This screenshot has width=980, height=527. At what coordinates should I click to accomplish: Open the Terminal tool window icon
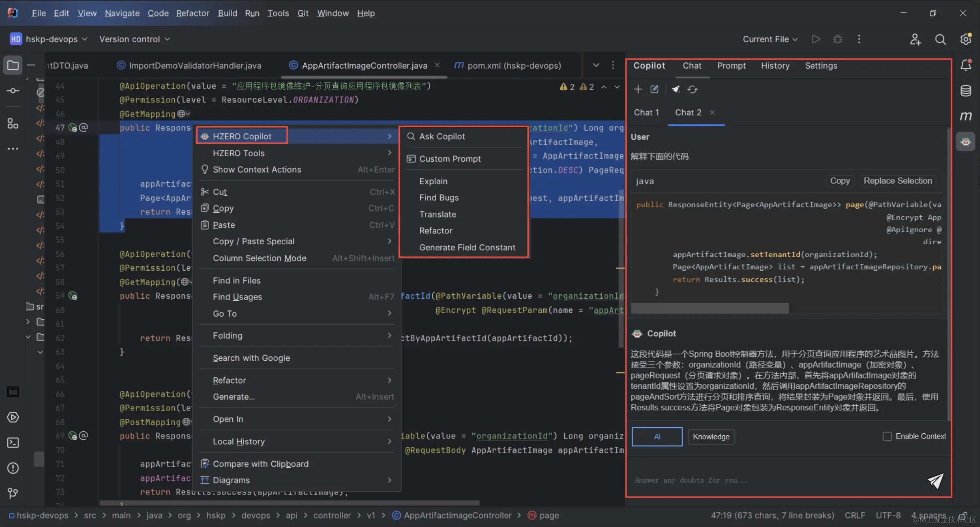13,443
